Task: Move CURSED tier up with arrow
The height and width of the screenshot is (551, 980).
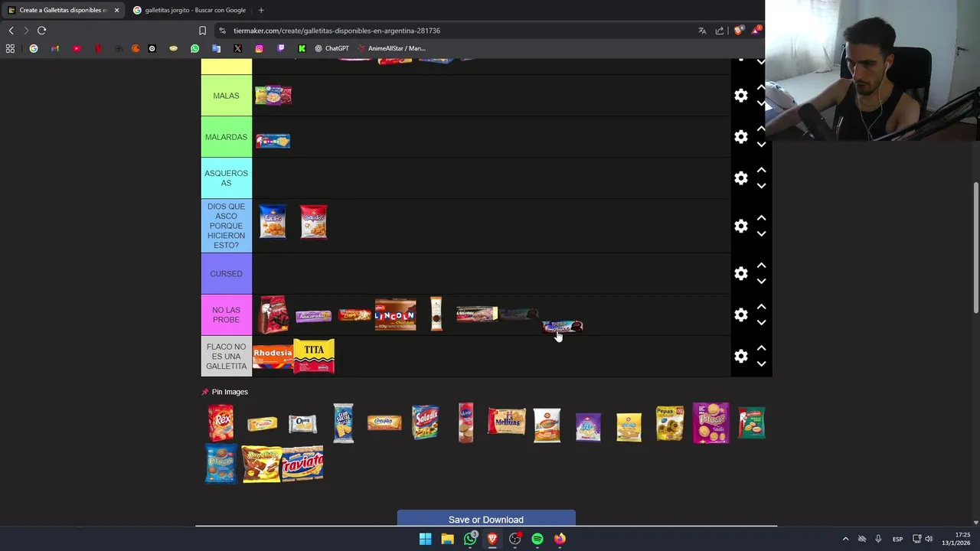Action: (x=761, y=266)
